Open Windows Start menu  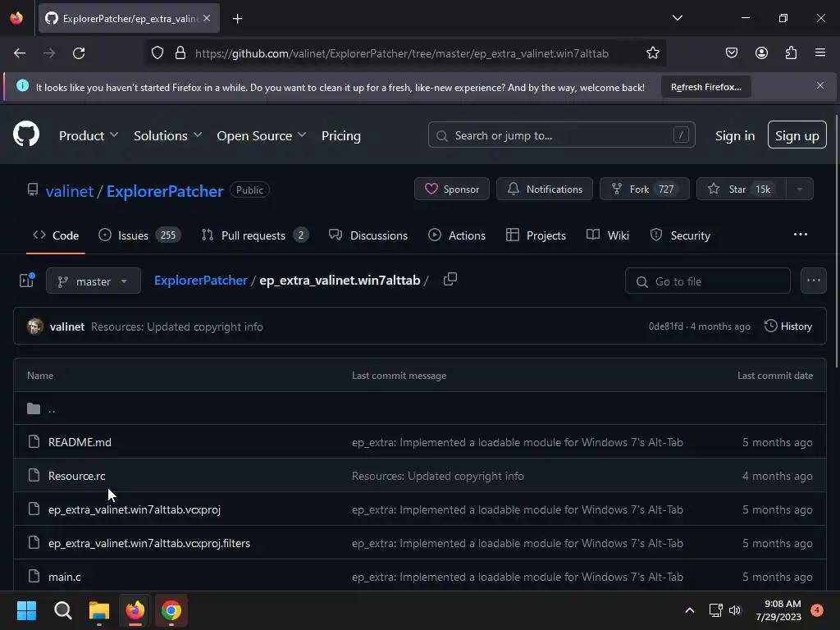pos(26,610)
